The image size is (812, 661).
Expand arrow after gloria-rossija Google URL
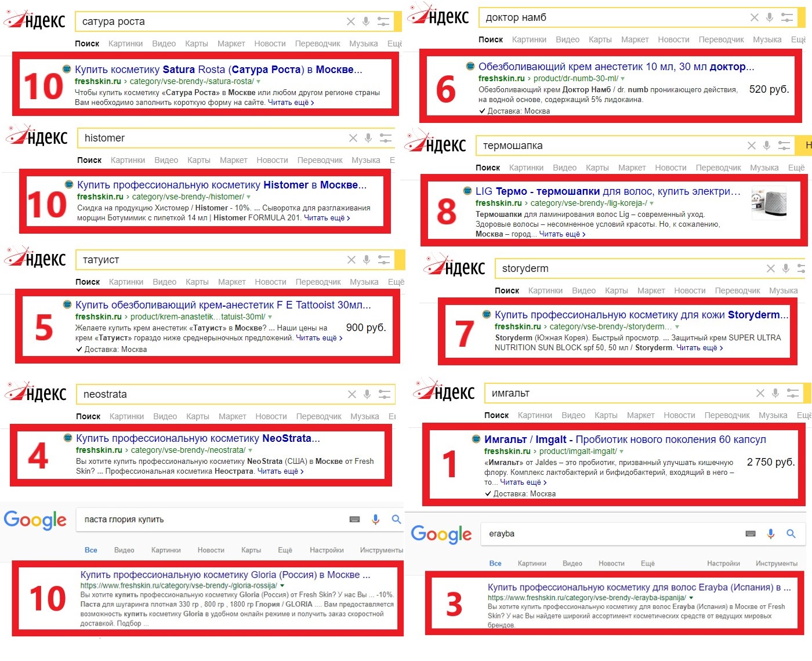282,586
